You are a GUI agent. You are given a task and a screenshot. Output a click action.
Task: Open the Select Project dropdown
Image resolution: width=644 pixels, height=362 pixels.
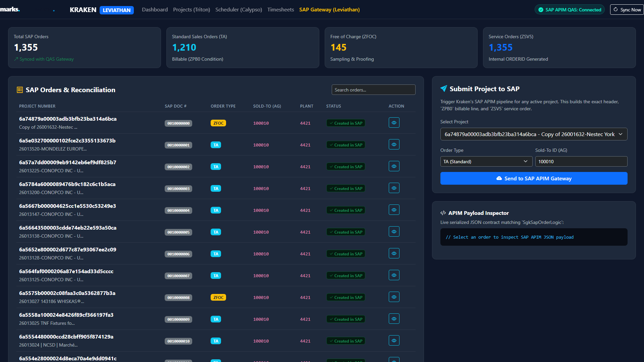click(x=534, y=134)
